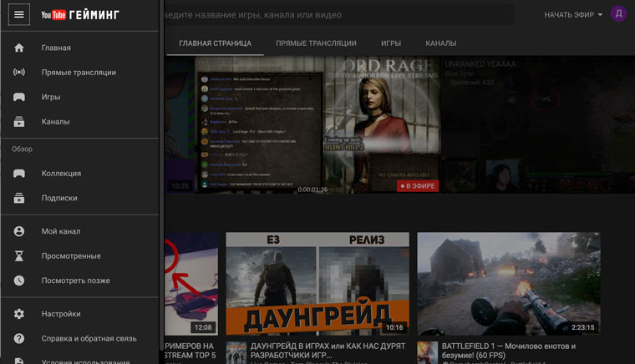Open the STREAM TOP 5 video title link
Viewport: 635px width, 364px height.
click(190, 351)
